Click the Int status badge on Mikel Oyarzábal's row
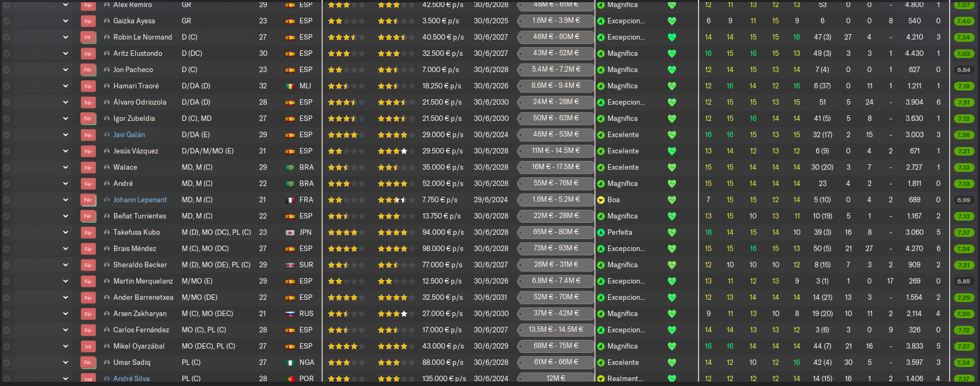 (88, 346)
